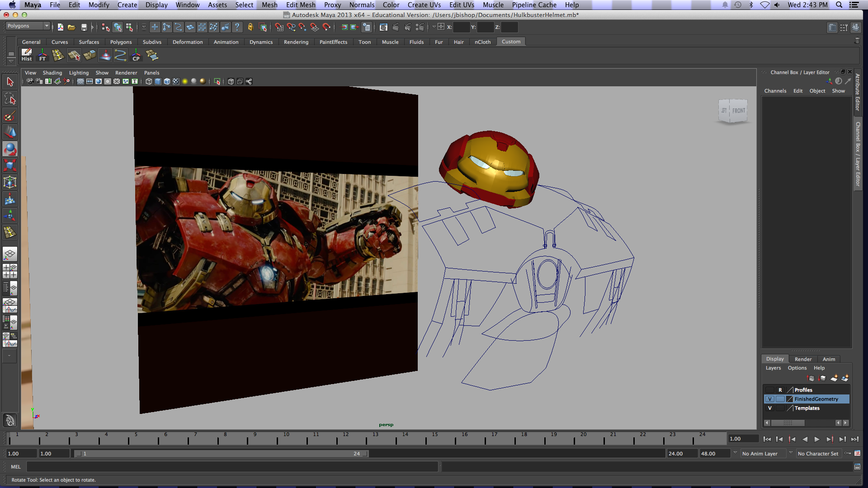Click the color swatch of FinishedGeometry layer
The height and width of the screenshot is (488, 868).
pyautogui.click(x=790, y=399)
